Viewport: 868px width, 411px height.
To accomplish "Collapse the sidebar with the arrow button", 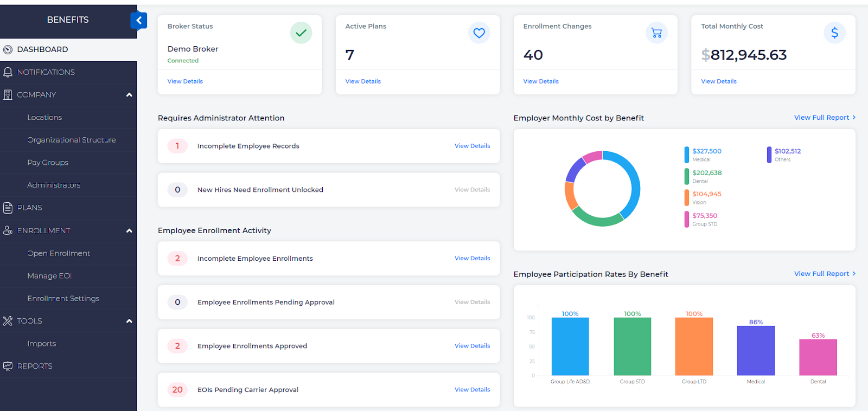I will (x=139, y=21).
